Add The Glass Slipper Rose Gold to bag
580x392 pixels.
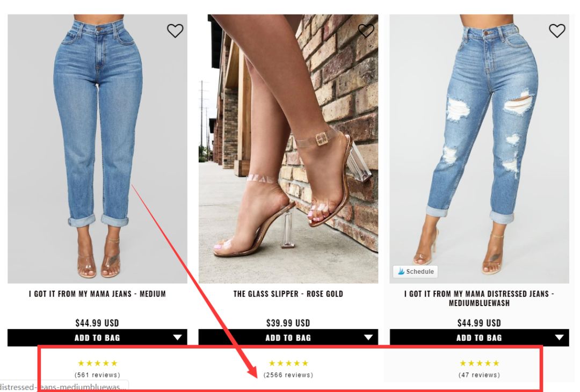click(288, 338)
